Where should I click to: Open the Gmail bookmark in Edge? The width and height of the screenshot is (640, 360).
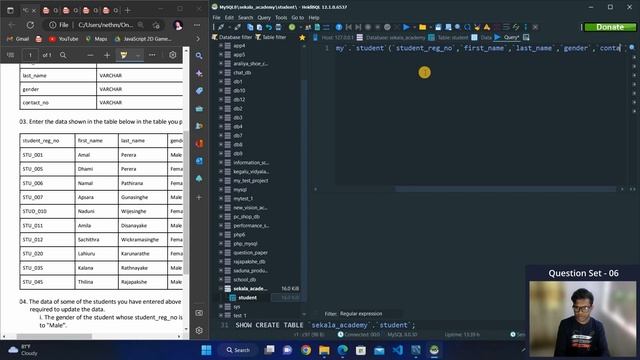pos(18,39)
